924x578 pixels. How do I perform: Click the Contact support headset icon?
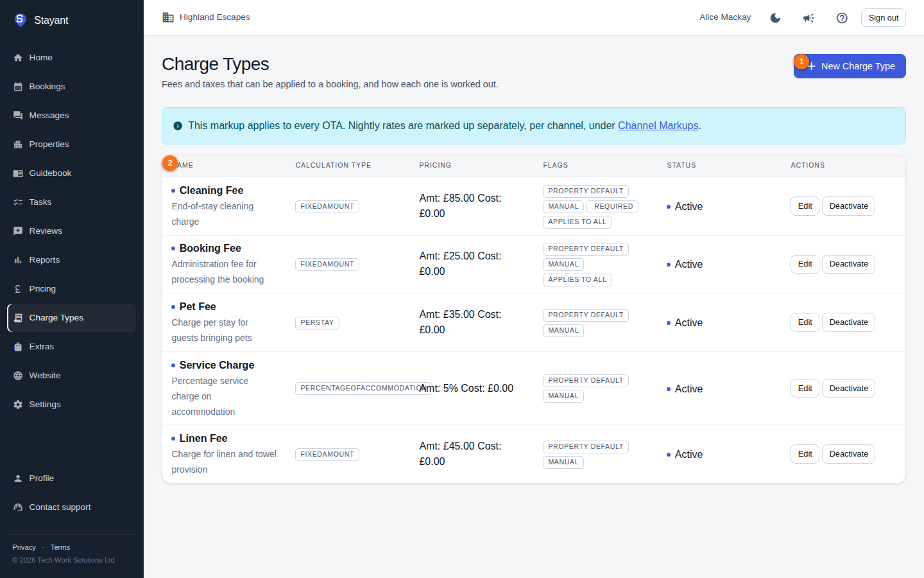[18, 507]
